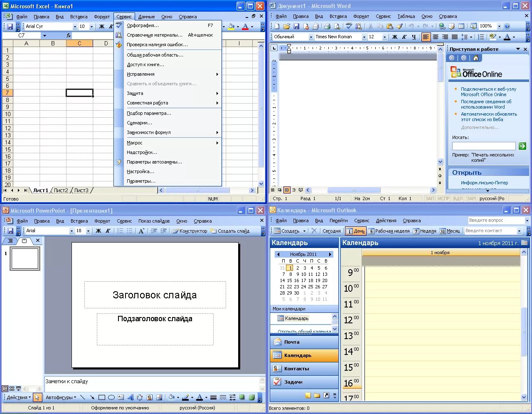Click the Open folder icon in Word toolbar

click(x=287, y=26)
